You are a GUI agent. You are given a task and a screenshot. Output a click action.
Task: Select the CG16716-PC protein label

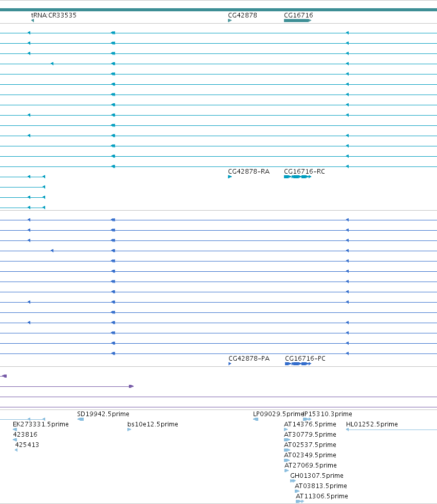(305, 359)
